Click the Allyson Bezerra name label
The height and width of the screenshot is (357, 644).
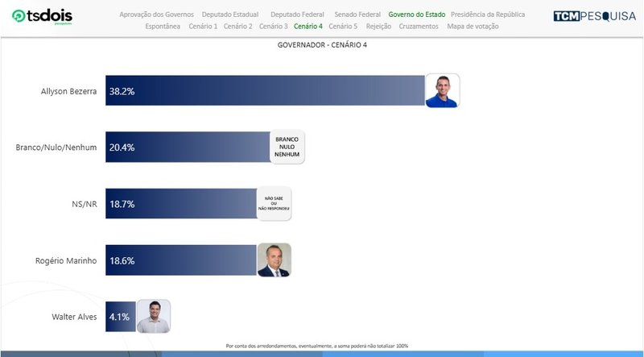[x=68, y=91]
